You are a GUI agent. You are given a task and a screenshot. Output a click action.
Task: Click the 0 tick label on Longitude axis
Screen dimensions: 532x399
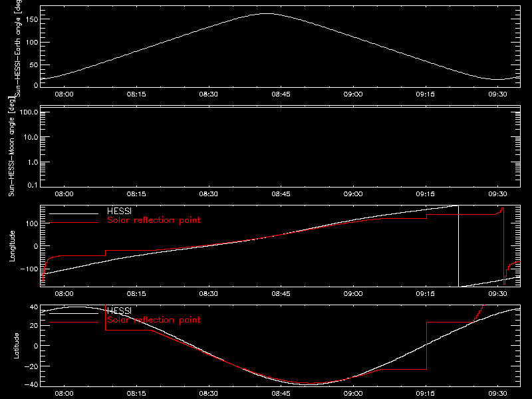tap(37, 246)
